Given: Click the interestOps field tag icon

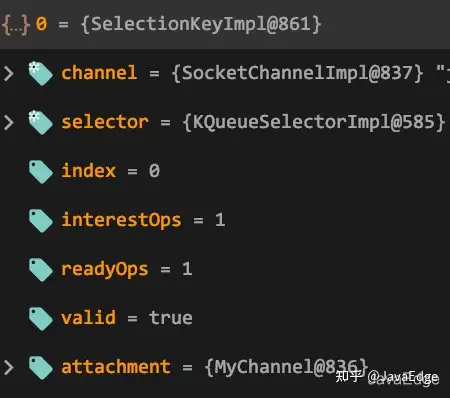Looking at the screenshot, I should click(41, 221).
